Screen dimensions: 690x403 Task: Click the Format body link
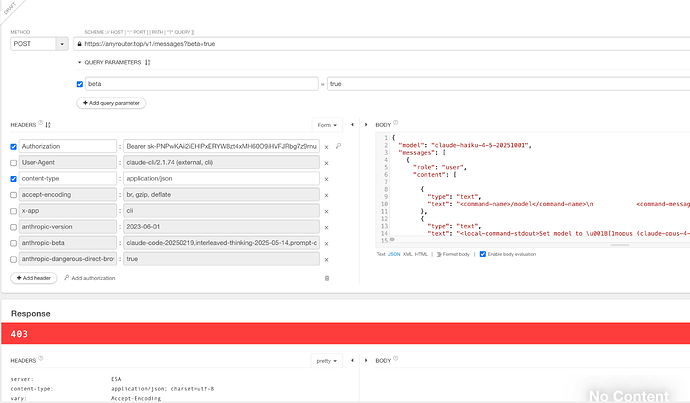pyautogui.click(x=453, y=254)
